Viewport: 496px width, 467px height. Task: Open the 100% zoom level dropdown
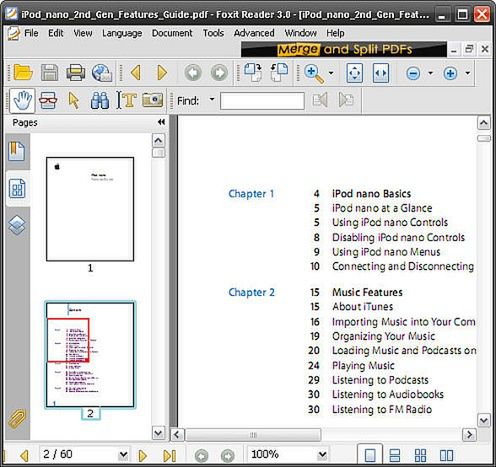click(x=322, y=455)
